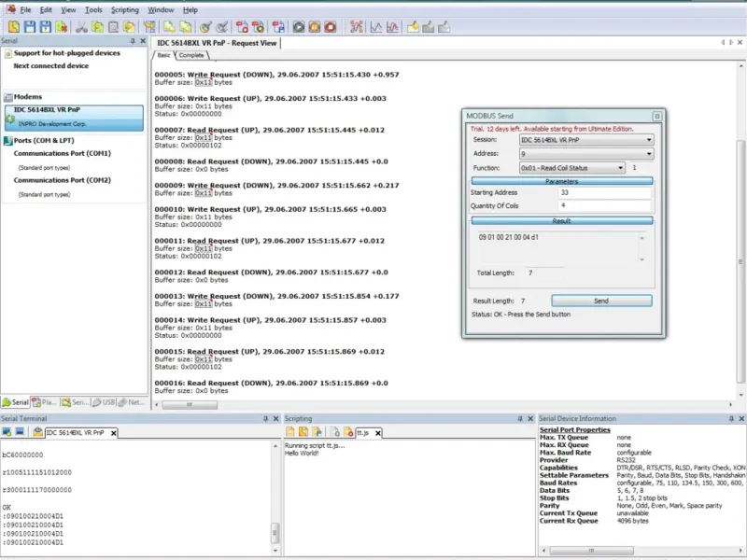This screenshot has width=747, height=560.
Task: Close the Serial Terminal panel
Action: click(x=275, y=418)
